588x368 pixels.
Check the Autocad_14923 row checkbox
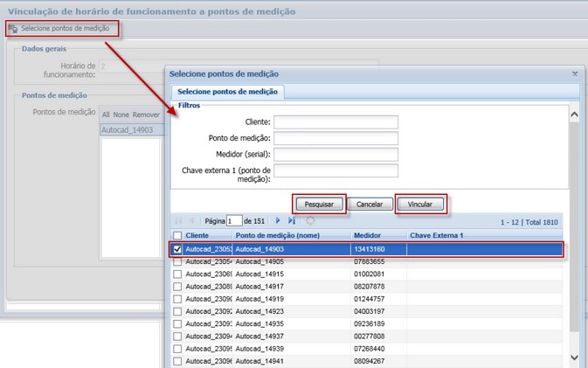(178, 310)
